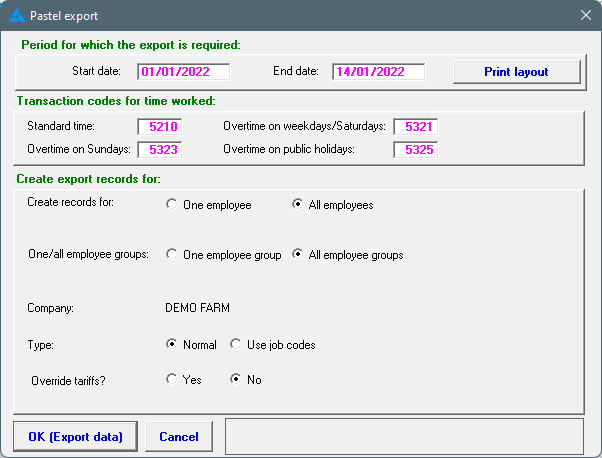
Task: Click the One/all employee groups label
Action: 88,254
